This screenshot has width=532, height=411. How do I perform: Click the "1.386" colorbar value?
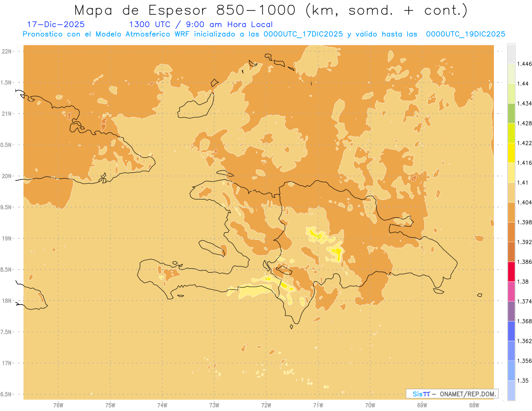tap(524, 262)
